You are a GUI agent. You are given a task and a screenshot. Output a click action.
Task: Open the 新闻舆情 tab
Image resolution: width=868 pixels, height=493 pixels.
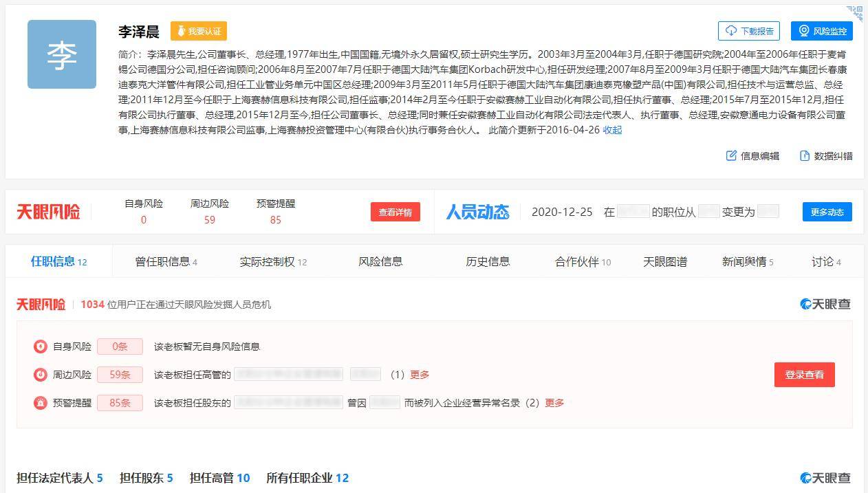pos(747,262)
